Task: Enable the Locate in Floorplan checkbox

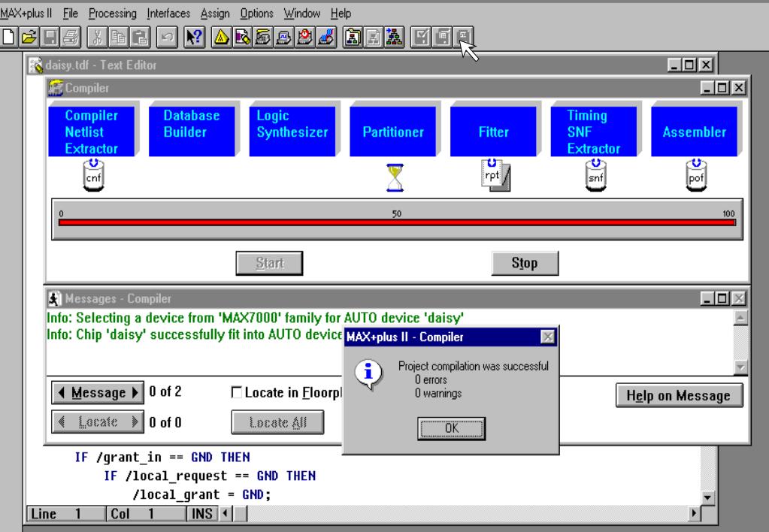Action: coord(236,392)
